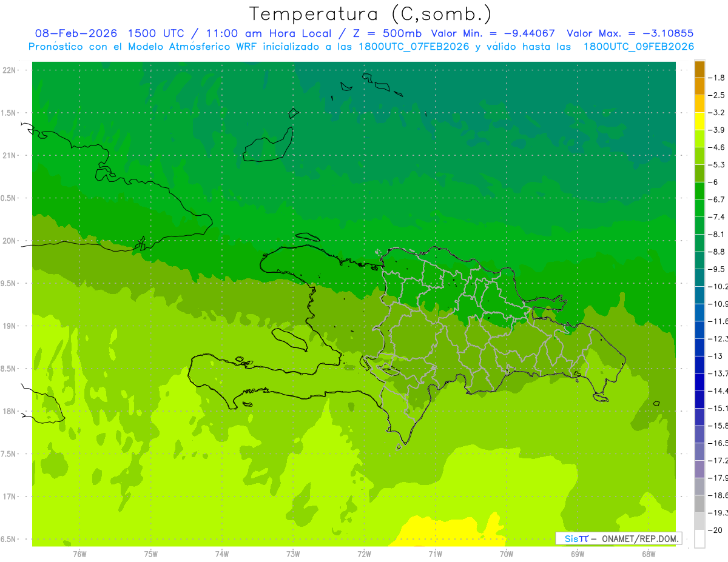
Task: Click the '1500 UTC' time text
Action: (x=155, y=33)
